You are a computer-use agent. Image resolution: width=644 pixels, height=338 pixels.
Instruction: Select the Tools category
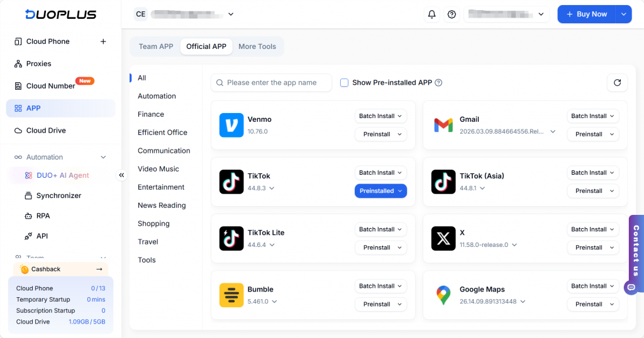(x=147, y=260)
